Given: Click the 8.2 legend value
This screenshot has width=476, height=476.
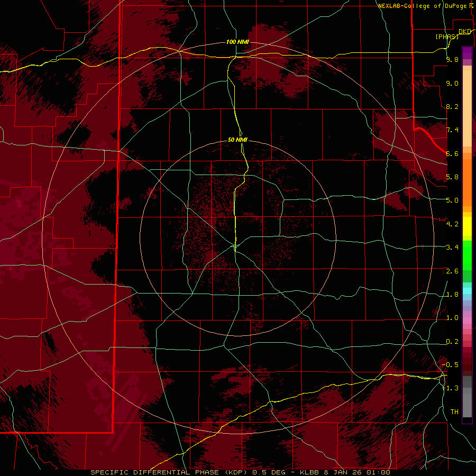Looking at the screenshot, I should tap(452, 106).
